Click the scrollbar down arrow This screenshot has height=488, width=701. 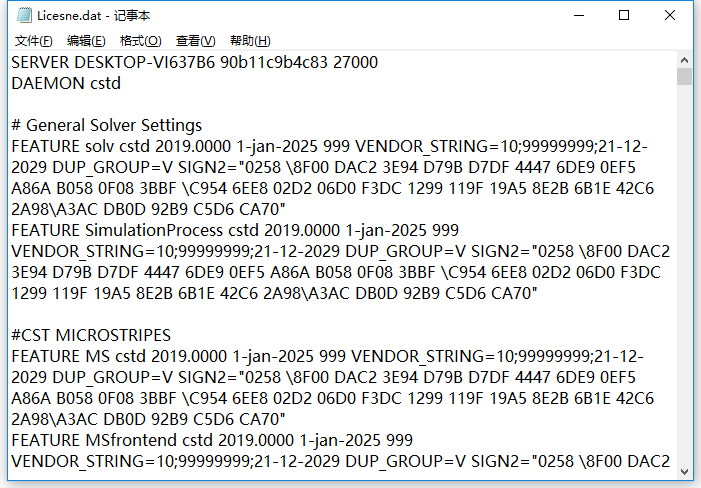point(684,471)
